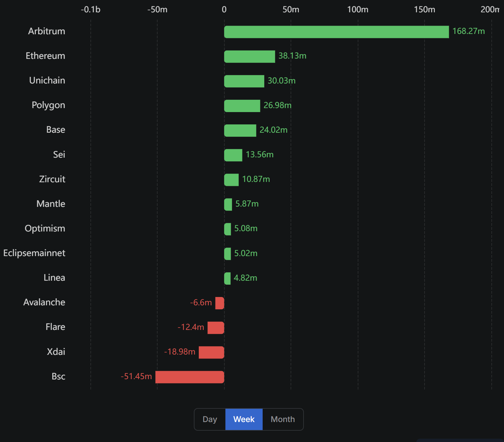Click the 100m axis tick
This screenshot has height=442, width=504.
(x=358, y=10)
